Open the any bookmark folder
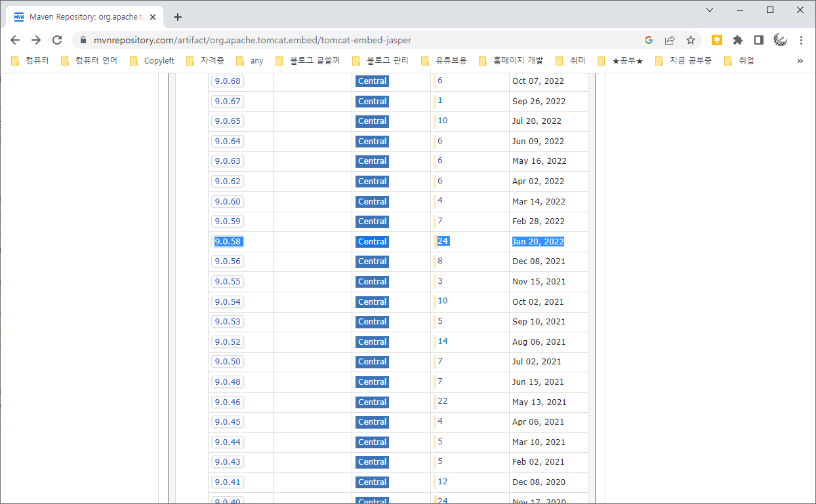 [250, 60]
